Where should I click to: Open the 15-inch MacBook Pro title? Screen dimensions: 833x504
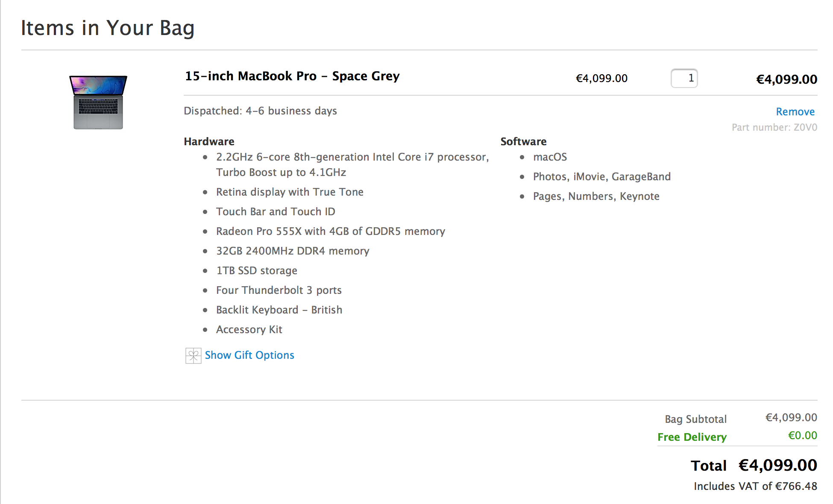click(x=292, y=76)
